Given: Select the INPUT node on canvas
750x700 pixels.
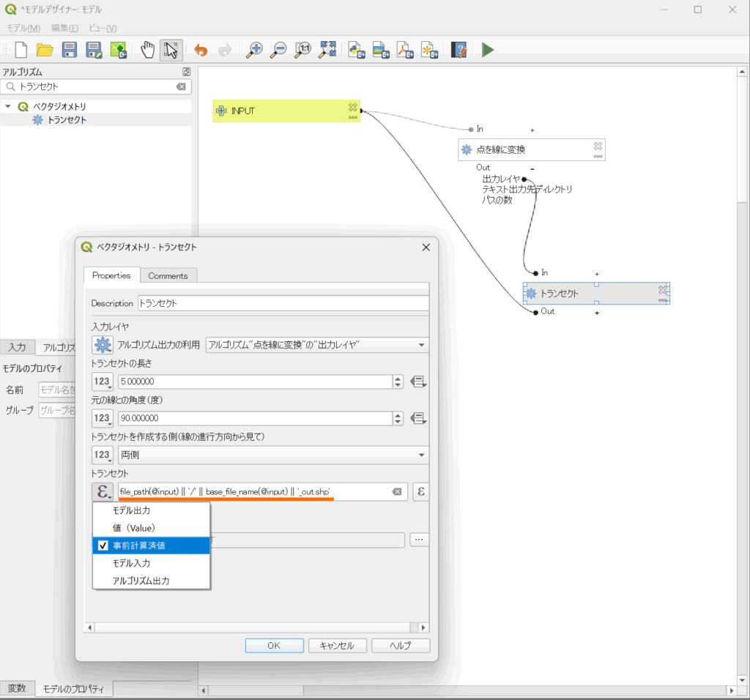Looking at the screenshot, I should tap(286, 111).
